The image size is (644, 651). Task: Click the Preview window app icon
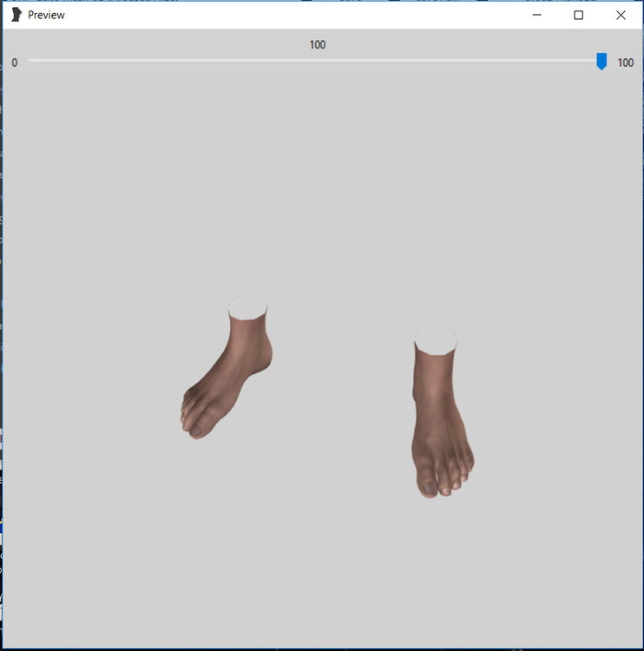pos(16,15)
